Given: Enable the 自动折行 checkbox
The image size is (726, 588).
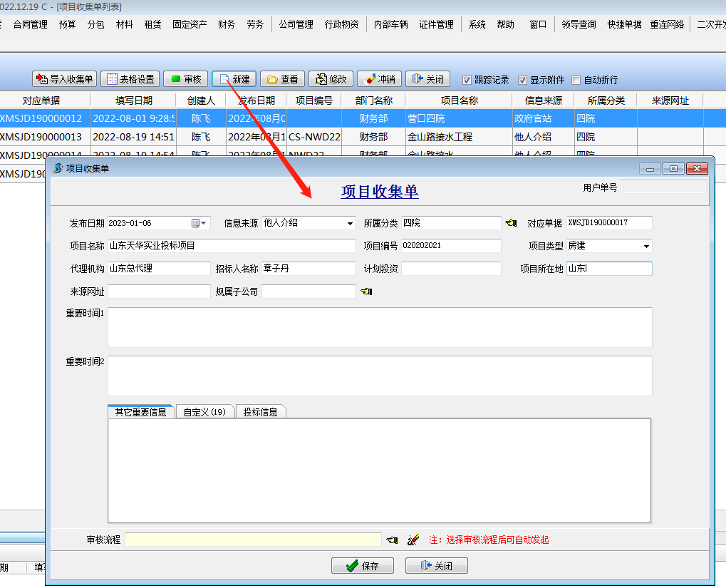Looking at the screenshot, I should (x=576, y=80).
